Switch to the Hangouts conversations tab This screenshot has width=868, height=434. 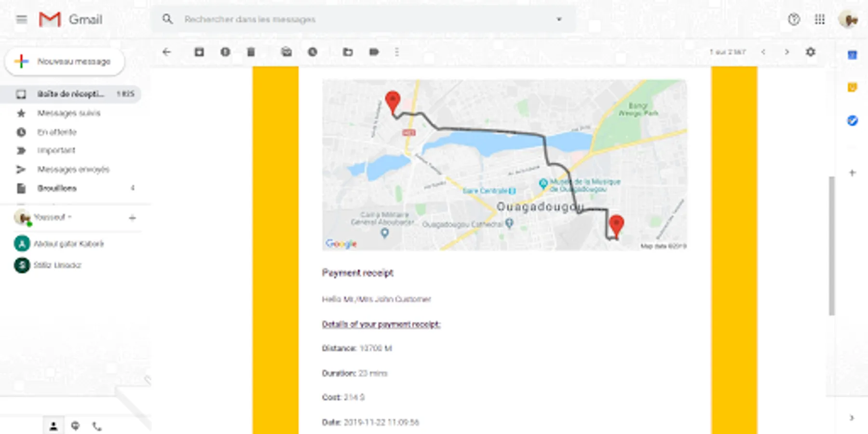[75, 426]
